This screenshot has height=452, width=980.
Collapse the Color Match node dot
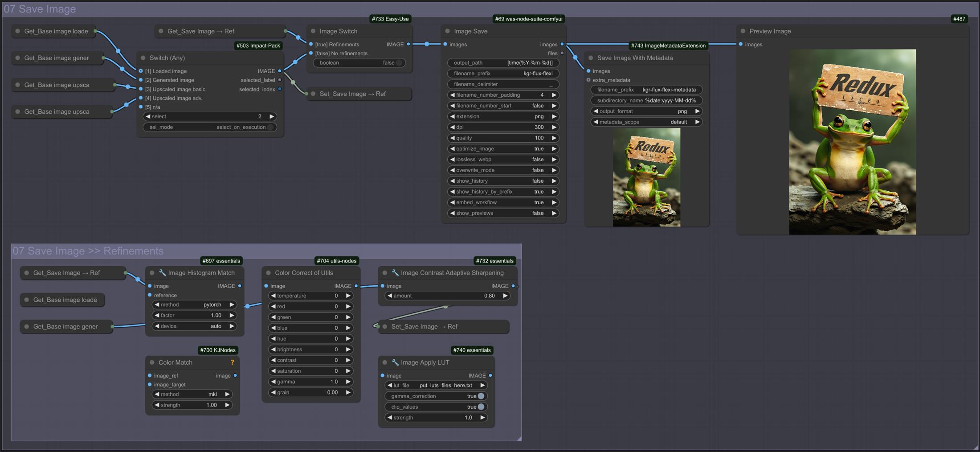point(152,362)
